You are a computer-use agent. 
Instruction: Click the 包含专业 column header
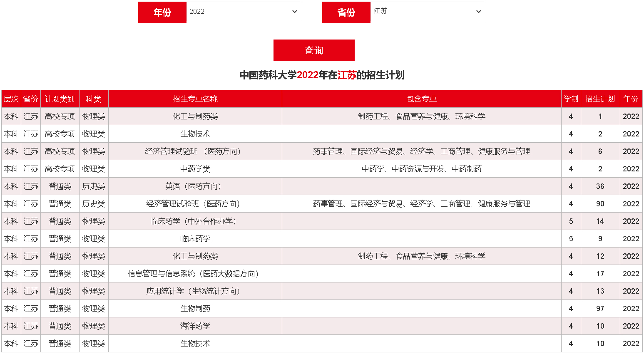pyautogui.click(x=422, y=99)
